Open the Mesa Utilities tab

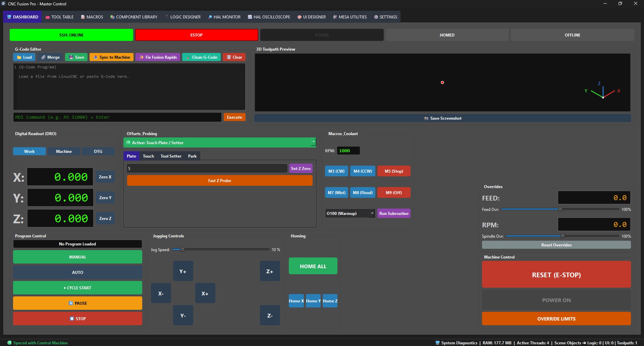350,17
